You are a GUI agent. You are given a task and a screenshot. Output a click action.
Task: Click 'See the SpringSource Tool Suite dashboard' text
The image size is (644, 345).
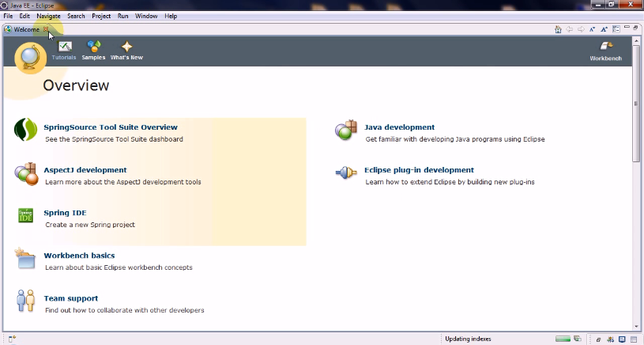[114, 139]
